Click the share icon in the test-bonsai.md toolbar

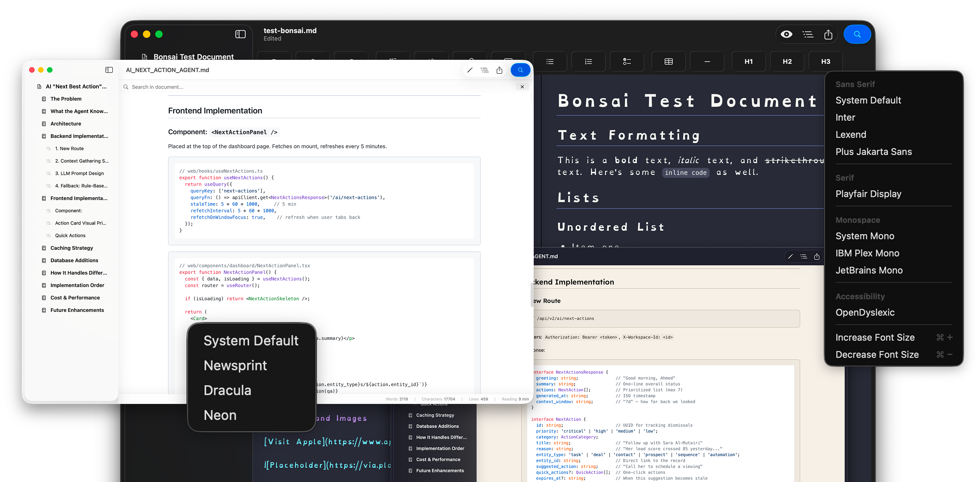[x=828, y=34]
